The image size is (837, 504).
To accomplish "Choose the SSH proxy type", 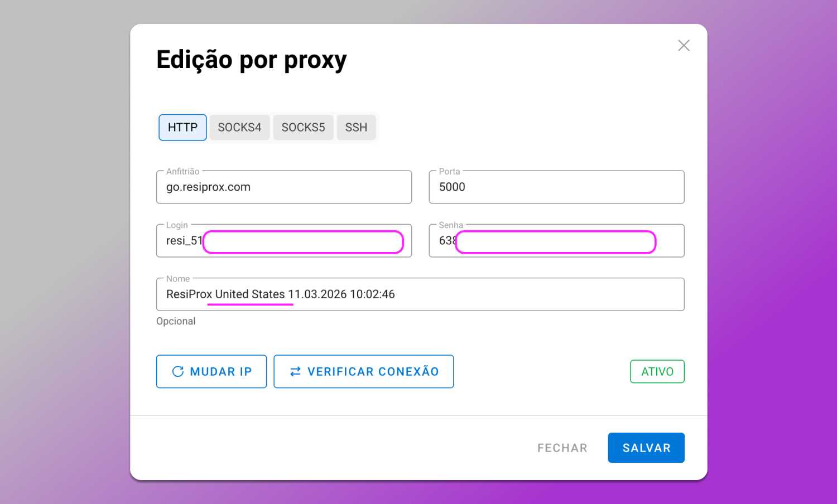I will coord(356,127).
